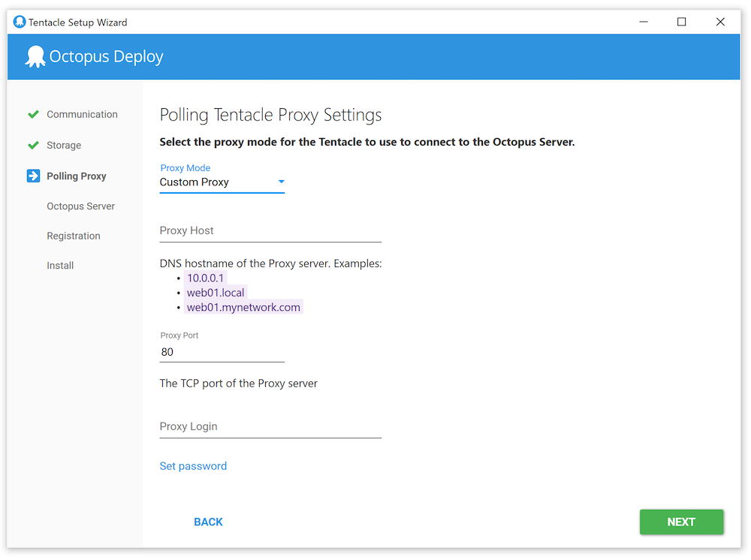Screen dimensions: 751x560
Task: Click the web01.local example text
Action: (x=216, y=293)
